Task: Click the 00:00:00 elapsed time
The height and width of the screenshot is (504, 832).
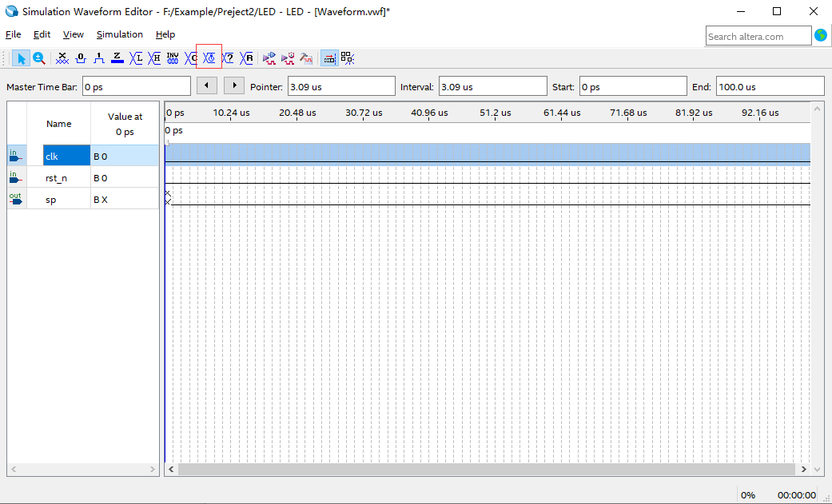Action: (x=797, y=495)
